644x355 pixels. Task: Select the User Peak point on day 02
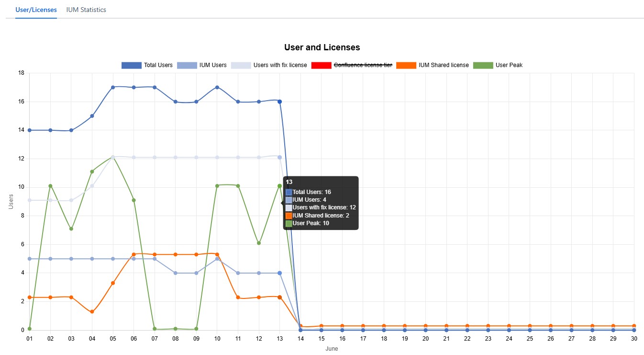(x=50, y=186)
